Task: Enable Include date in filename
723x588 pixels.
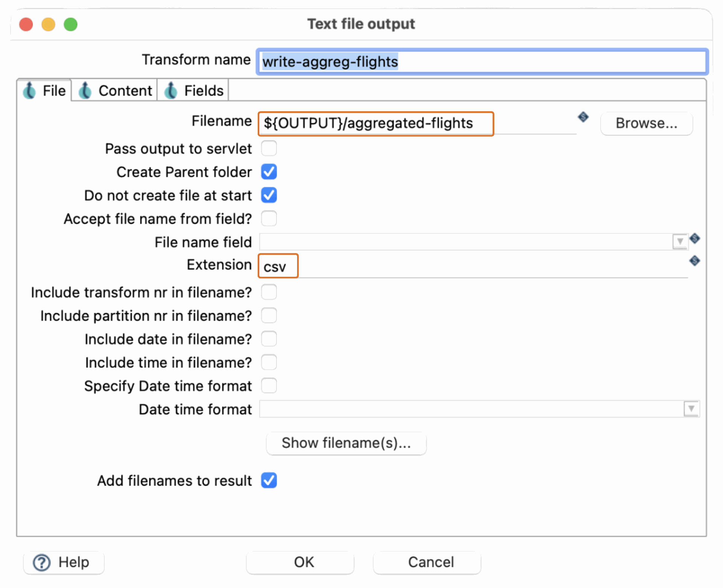Action: 269,339
